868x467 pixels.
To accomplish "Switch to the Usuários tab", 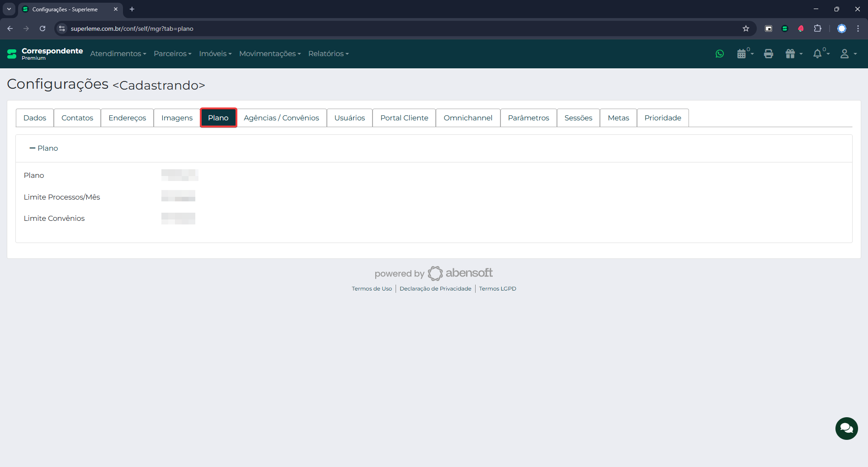I will pos(349,118).
